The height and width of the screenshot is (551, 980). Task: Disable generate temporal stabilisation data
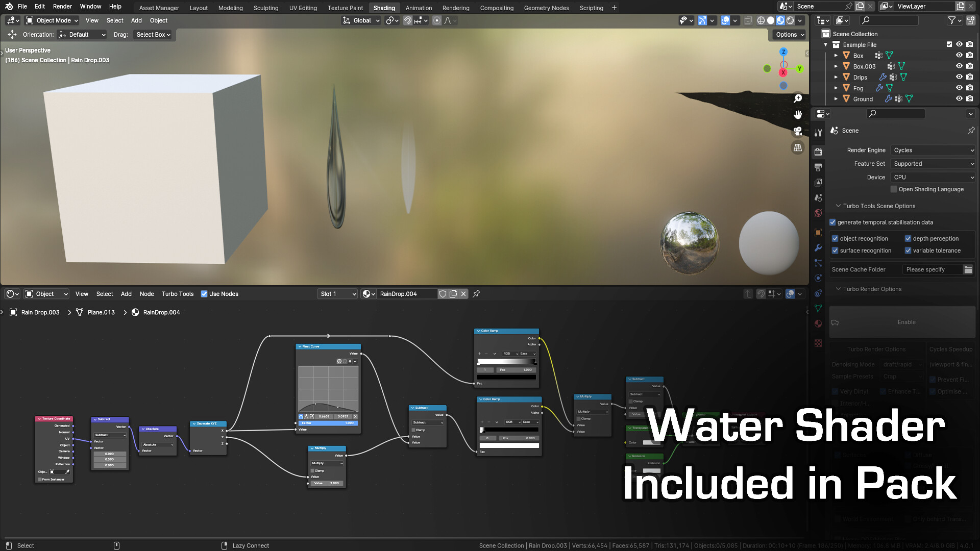click(832, 222)
